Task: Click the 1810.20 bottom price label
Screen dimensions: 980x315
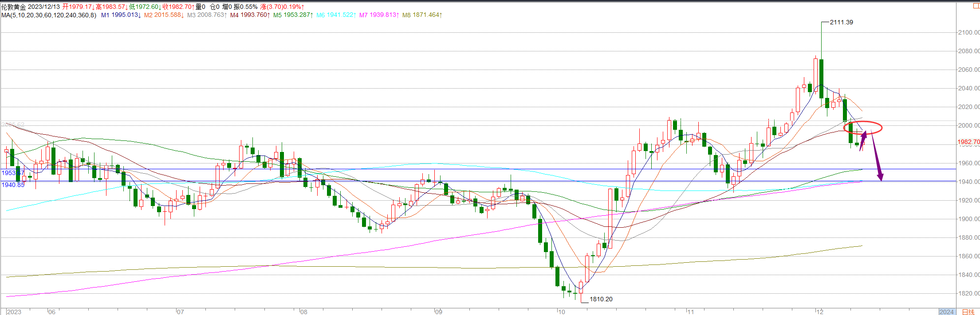Action: (x=601, y=299)
